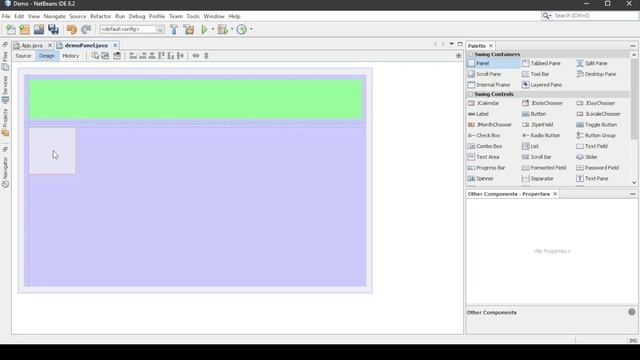Minimize the Palette window group
Image resolution: width=640 pixels, height=360 pixels.
coord(633,46)
